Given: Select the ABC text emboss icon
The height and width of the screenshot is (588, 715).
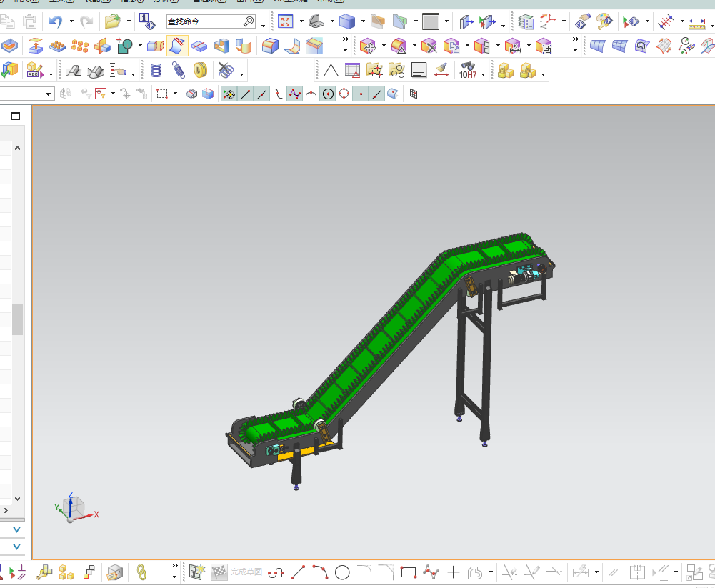Looking at the screenshot, I should click(x=35, y=71).
